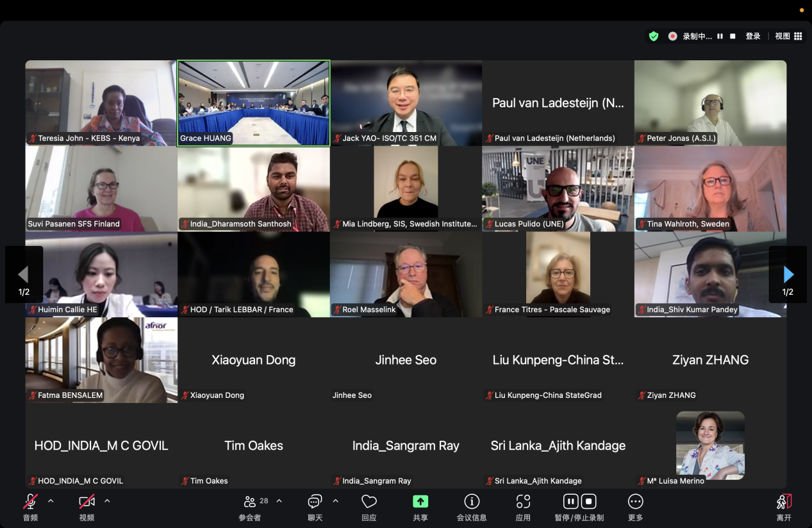Expand chat options arrow

tap(335, 501)
